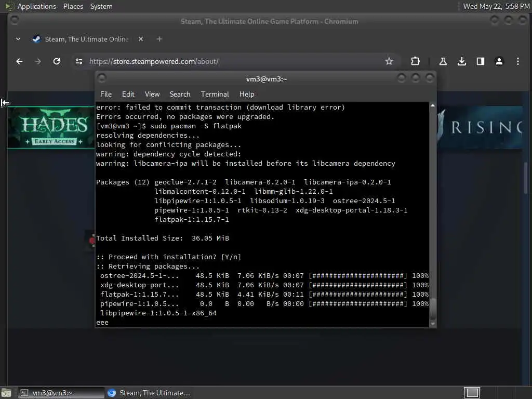
Task: Open the profile avatar menu
Action: pyautogui.click(x=499, y=61)
